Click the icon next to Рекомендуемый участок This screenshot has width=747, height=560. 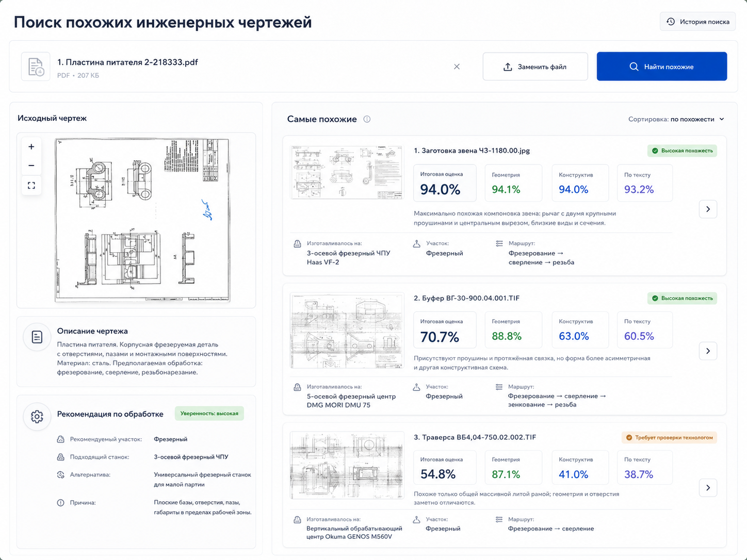[x=60, y=439]
